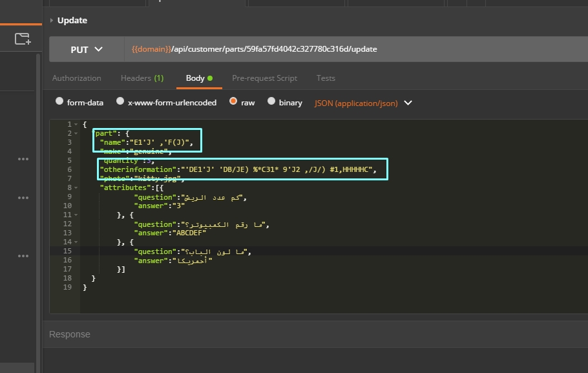Click the "question" key on line 15
Image resolution: width=588 pixels, height=373 pixels.
pyautogui.click(x=155, y=251)
